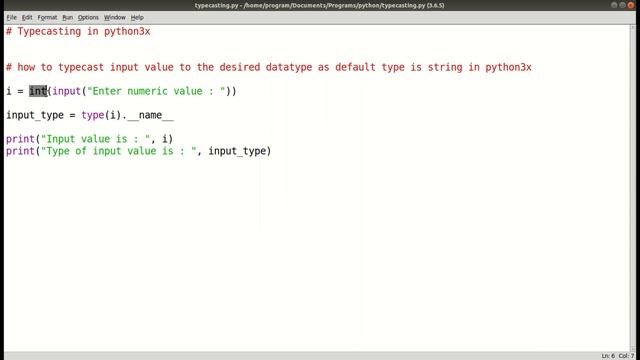The height and width of the screenshot is (360, 640).
Task: Open the Help menu
Action: (137, 18)
